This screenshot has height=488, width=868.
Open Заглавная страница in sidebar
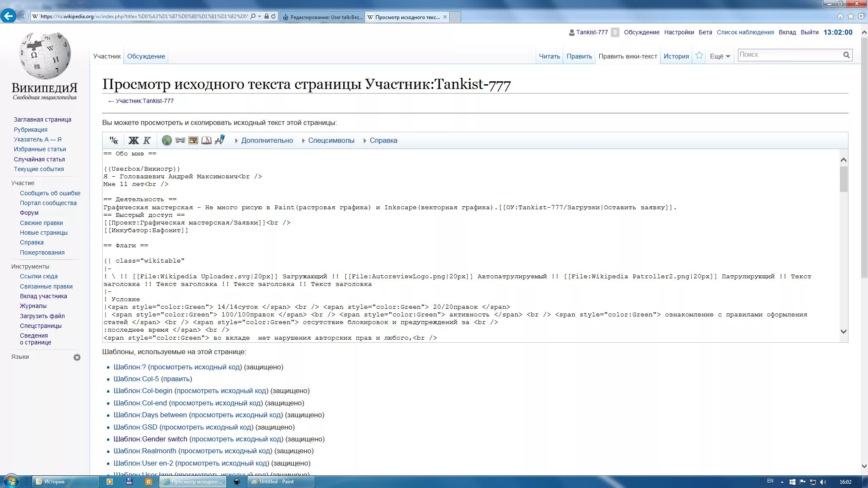42,119
